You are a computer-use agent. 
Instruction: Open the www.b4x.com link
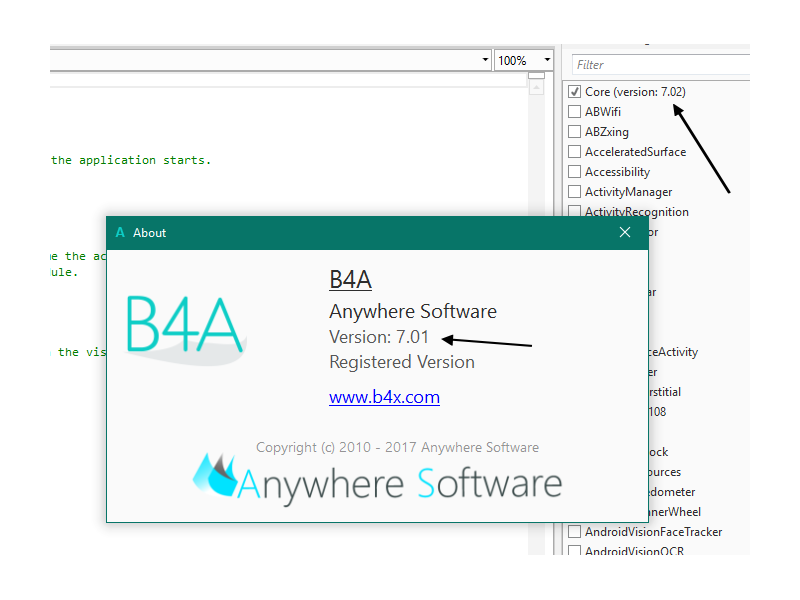coord(384,397)
